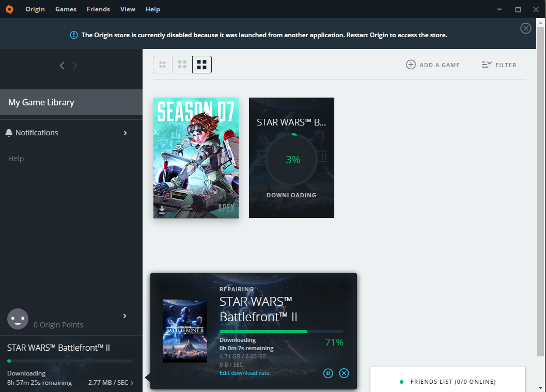Open the Filter panel
This screenshot has width=546, height=392.
coord(499,65)
